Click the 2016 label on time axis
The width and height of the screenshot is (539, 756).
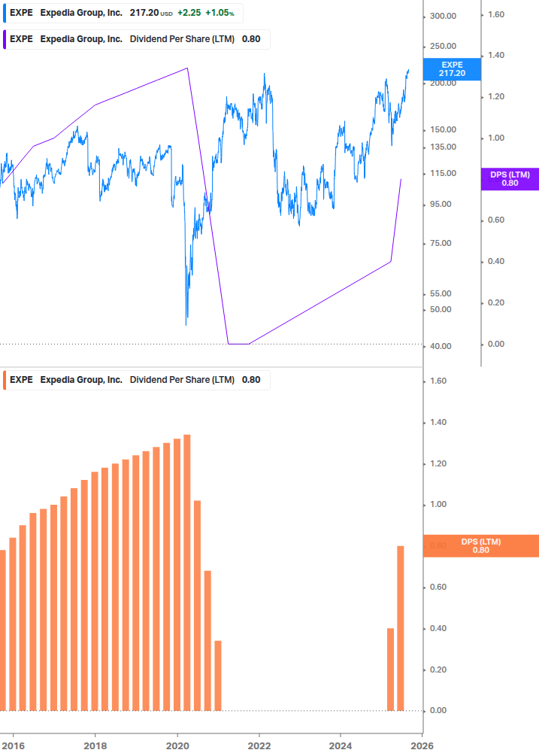[13, 746]
